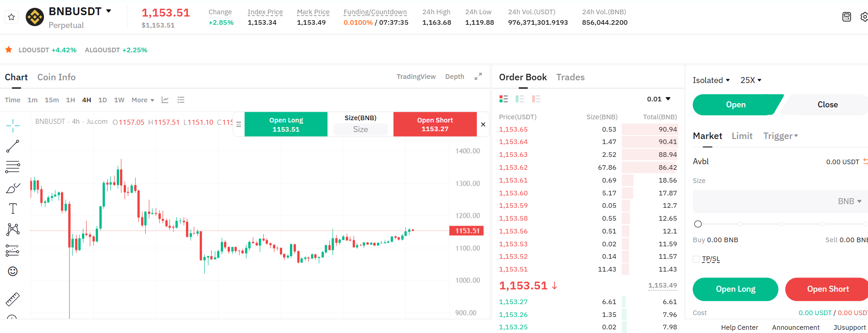
Task: Open the emoji sticker tool
Action: click(13, 272)
